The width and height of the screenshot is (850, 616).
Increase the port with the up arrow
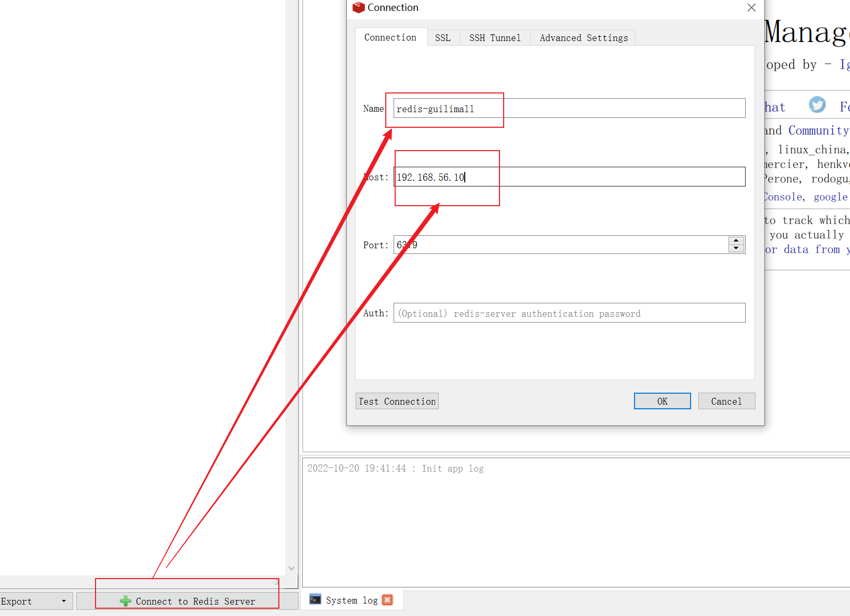[736, 240]
